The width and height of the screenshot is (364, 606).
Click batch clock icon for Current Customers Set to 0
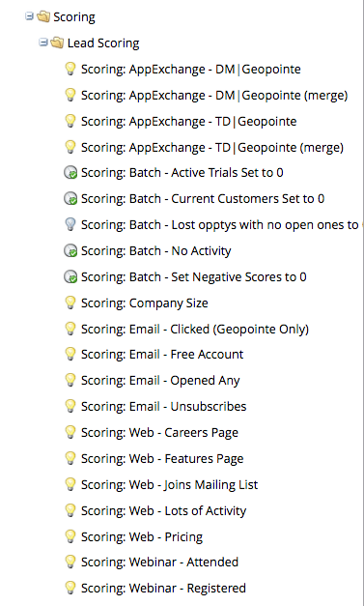70,199
